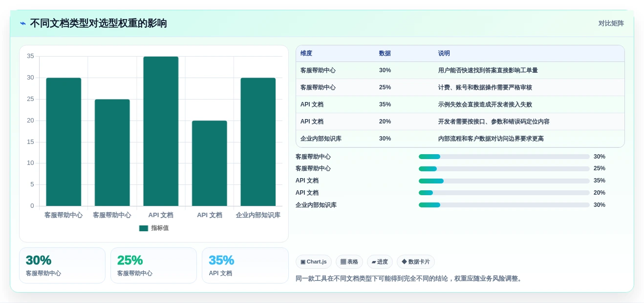The width and height of the screenshot is (644, 303).
Task: Click the 示例失效会直接造成开发者接入失败 cell
Action: pyautogui.click(x=485, y=104)
